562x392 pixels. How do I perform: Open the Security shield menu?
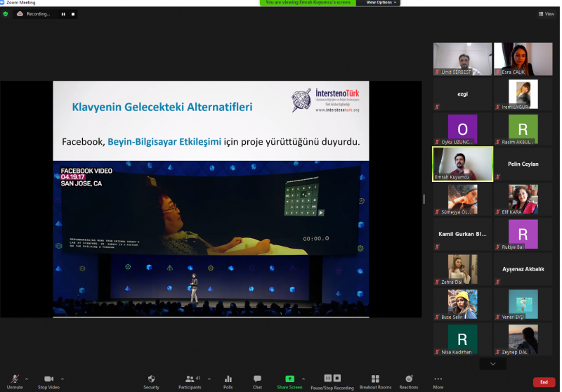(151, 382)
